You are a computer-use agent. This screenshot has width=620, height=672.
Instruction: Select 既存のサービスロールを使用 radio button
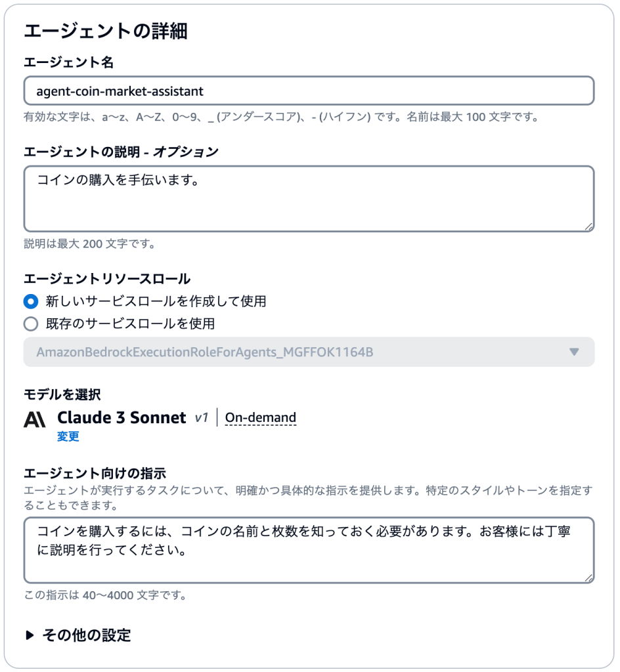pyautogui.click(x=31, y=324)
